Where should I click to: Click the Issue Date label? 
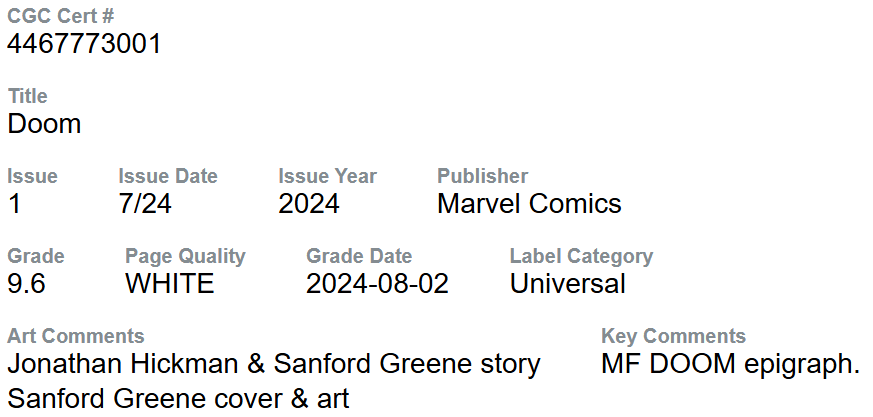tap(167, 176)
